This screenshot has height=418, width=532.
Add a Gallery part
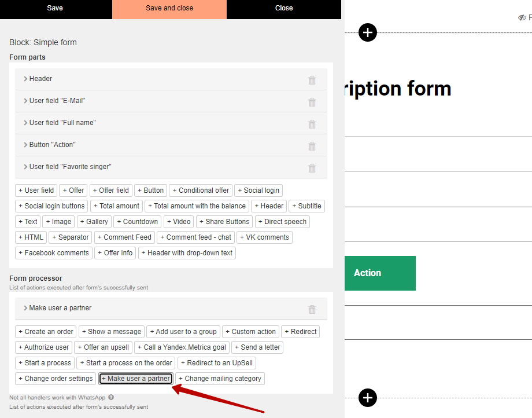[94, 222]
